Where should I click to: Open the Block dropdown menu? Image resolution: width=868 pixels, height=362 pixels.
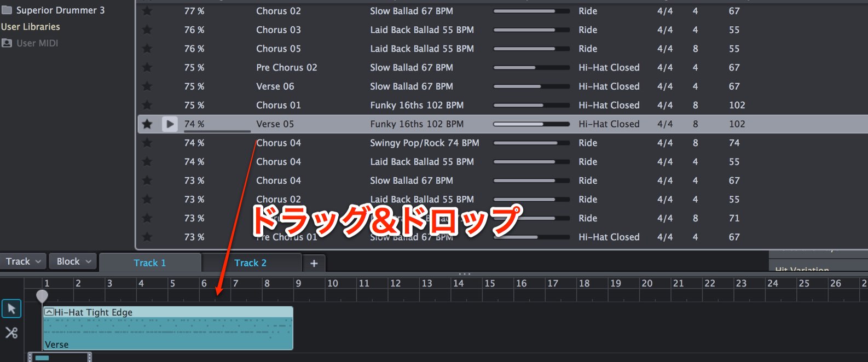tap(73, 261)
